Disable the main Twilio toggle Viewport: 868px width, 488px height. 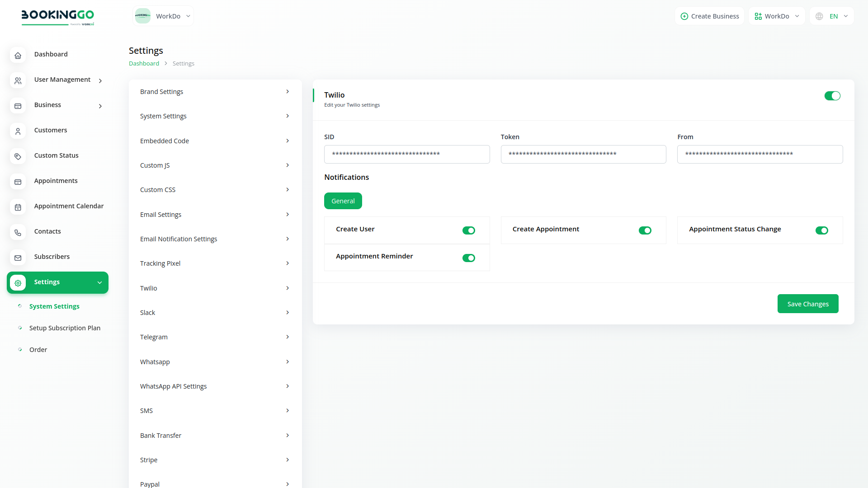point(832,96)
